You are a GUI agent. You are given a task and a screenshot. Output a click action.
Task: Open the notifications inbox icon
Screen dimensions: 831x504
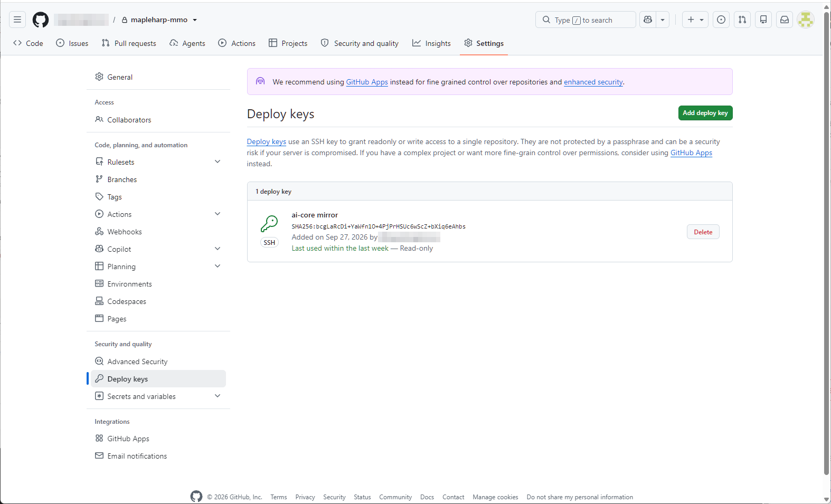pos(785,20)
